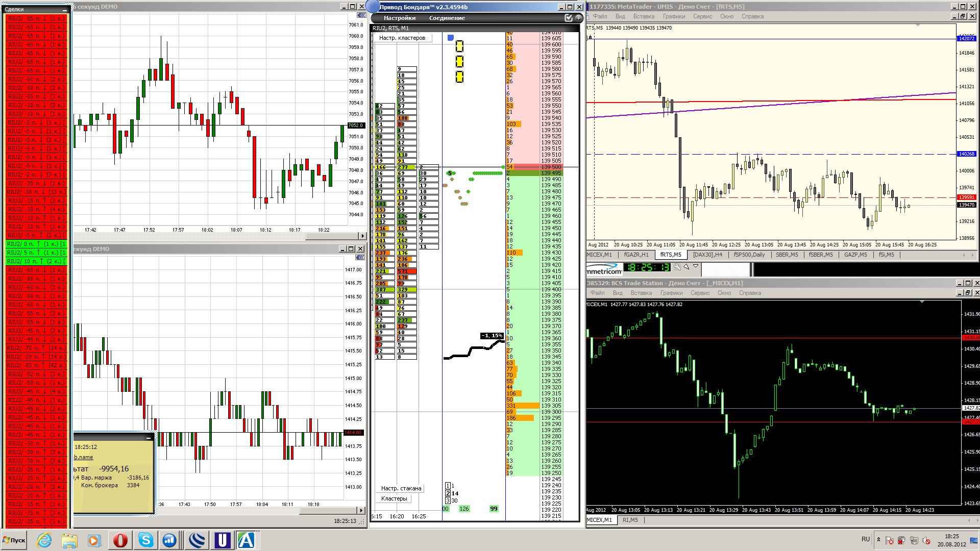
Task: Click the blue U application taskbar icon
Action: 222,540
